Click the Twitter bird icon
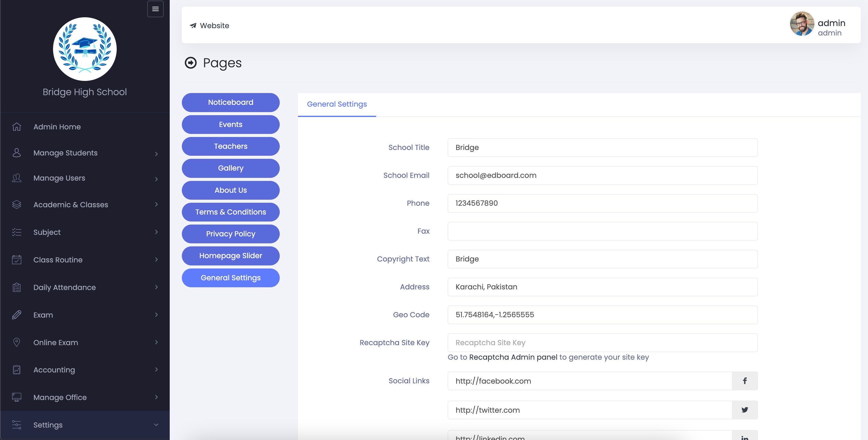 745,410
